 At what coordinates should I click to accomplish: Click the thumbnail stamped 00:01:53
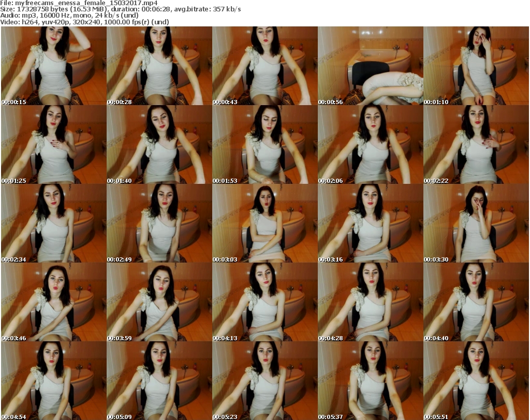264,144
